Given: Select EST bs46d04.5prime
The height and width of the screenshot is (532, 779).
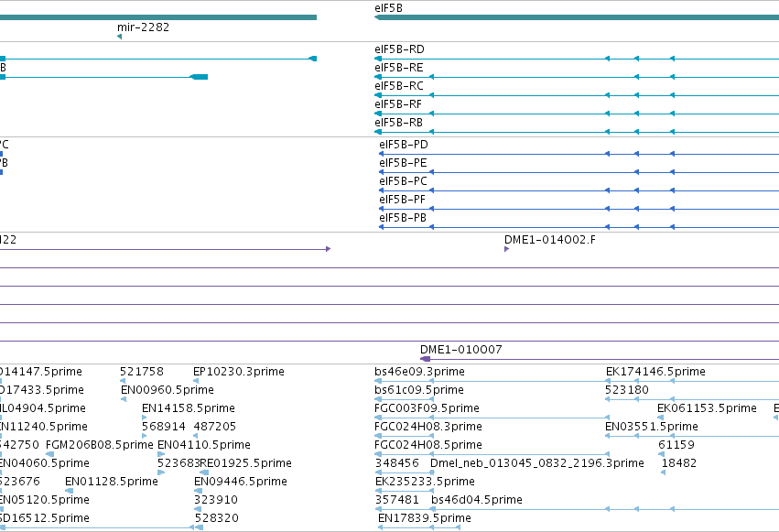Looking at the screenshot, I should [477, 500].
